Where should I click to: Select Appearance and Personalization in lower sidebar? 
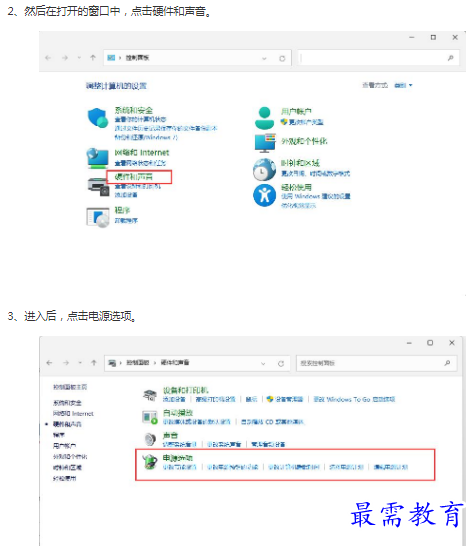[x=70, y=457]
